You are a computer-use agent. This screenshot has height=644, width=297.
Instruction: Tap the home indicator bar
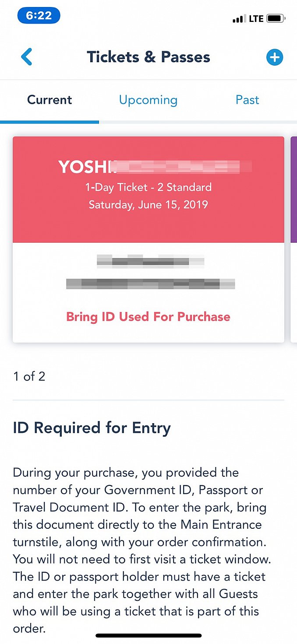tap(148, 636)
